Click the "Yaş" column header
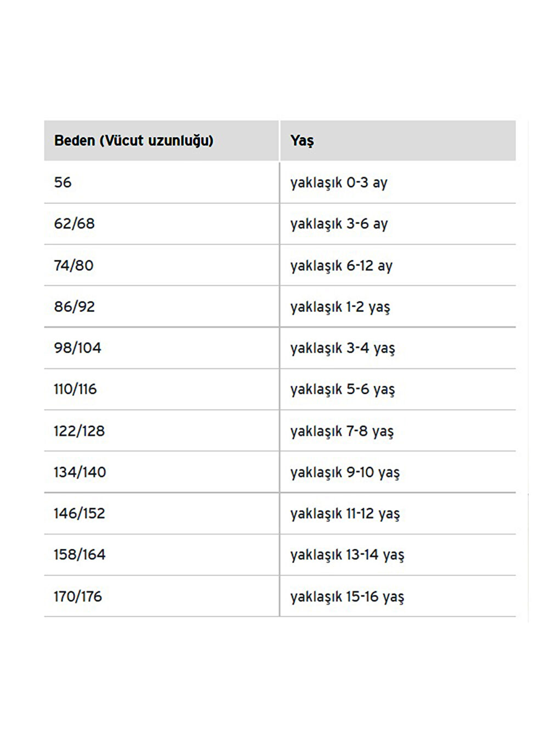 pyautogui.click(x=302, y=141)
